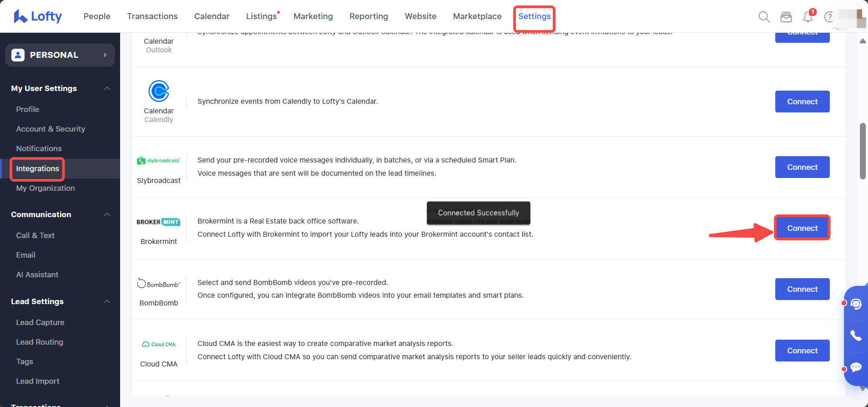The height and width of the screenshot is (407, 868).
Task: Click the page vertical scrollbar thumb
Action: [863, 151]
